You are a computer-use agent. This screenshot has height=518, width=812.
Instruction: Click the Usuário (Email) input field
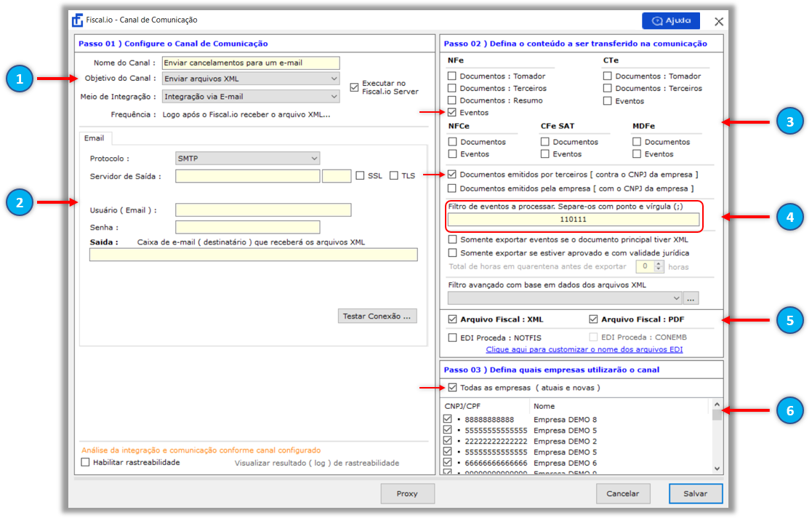(263, 210)
